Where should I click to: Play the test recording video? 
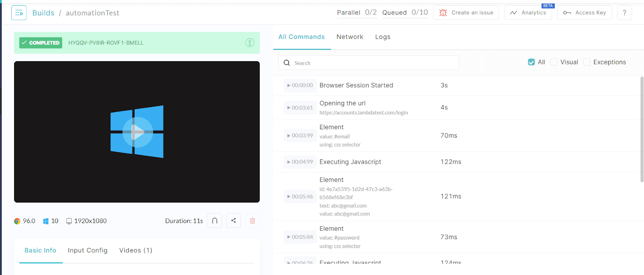pos(137,132)
